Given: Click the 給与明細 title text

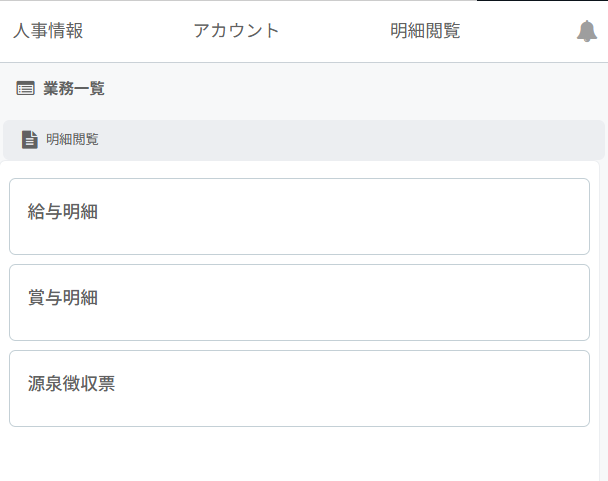Looking at the screenshot, I should [x=63, y=211].
